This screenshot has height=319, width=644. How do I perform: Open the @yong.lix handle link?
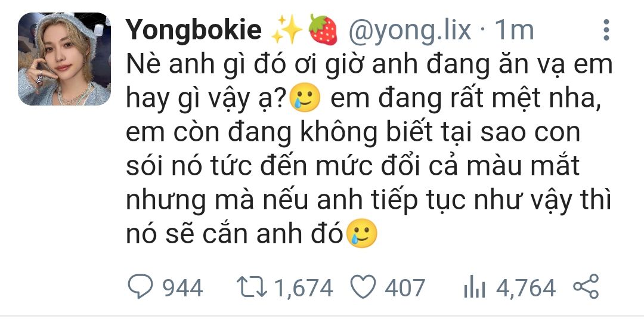410,30
